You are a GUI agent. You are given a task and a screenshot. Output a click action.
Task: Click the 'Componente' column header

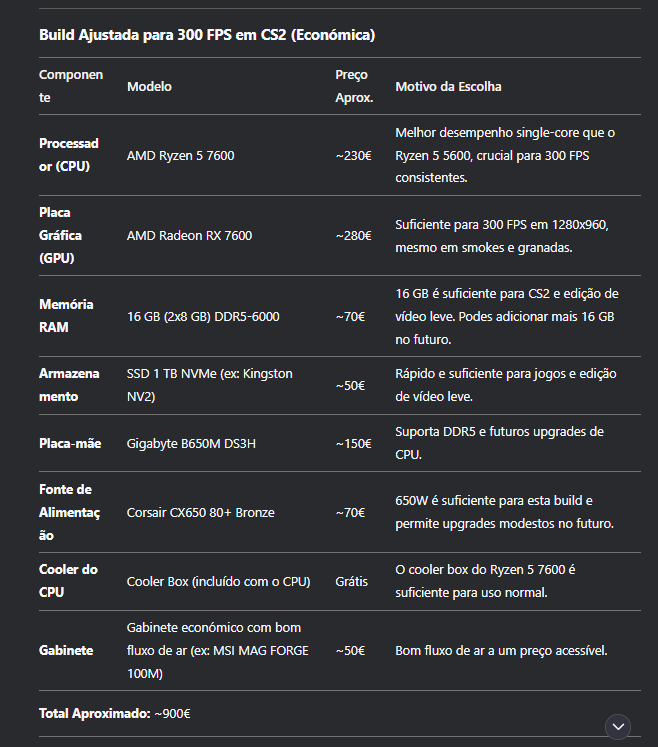(71, 86)
